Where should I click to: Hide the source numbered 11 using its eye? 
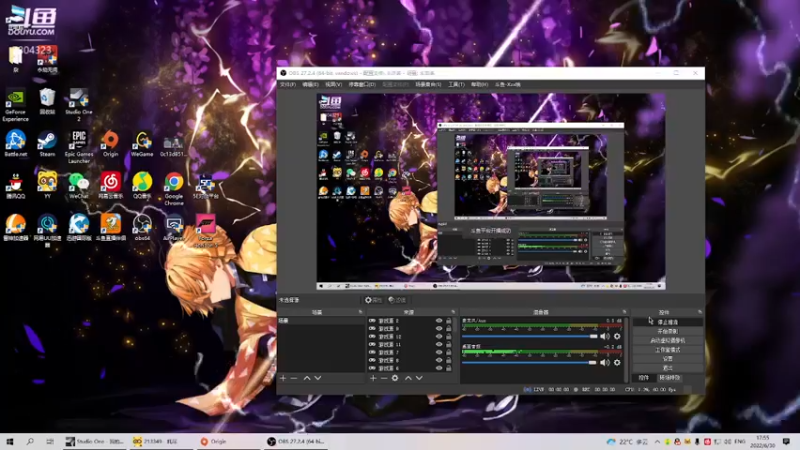pos(439,344)
